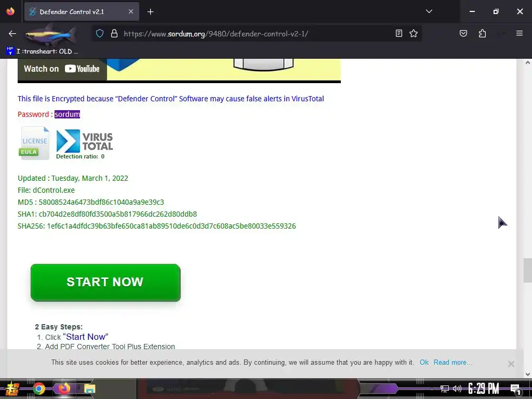Click the page vertical scrollbar thumb
This screenshot has width=532, height=399.
[527, 270]
